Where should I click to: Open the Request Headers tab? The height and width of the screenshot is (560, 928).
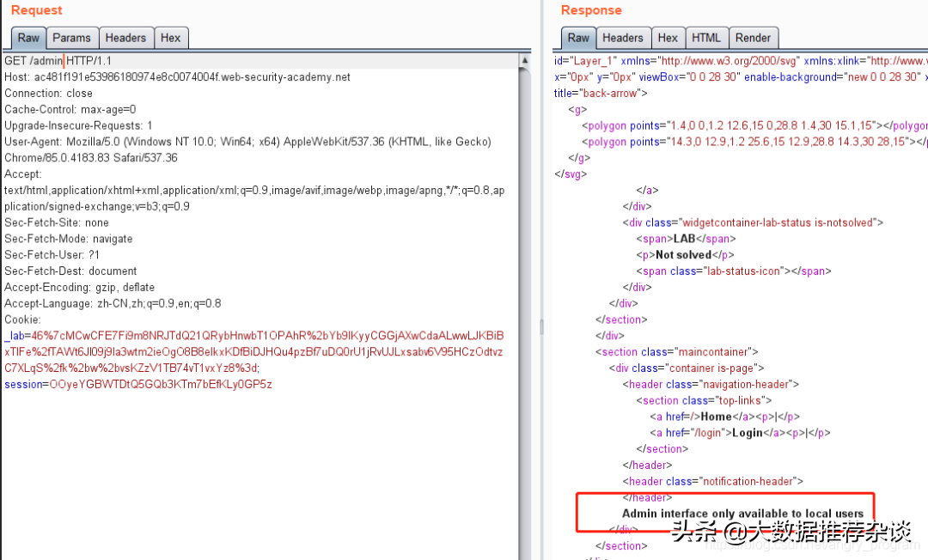click(125, 38)
